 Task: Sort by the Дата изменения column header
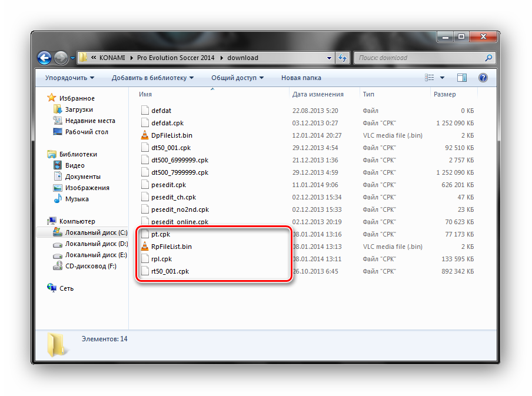(x=318, y=94)
